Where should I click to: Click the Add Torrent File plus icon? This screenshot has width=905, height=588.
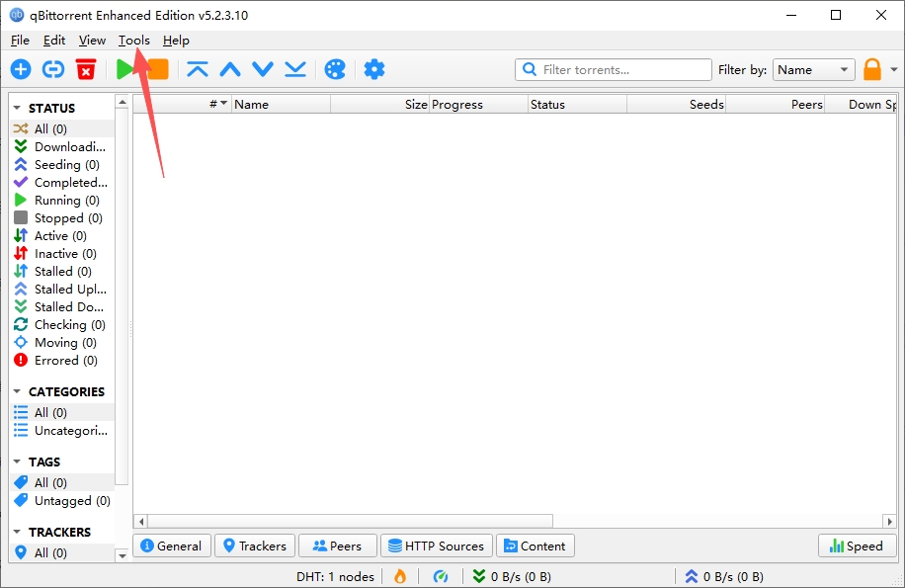(x=21, y=70)
